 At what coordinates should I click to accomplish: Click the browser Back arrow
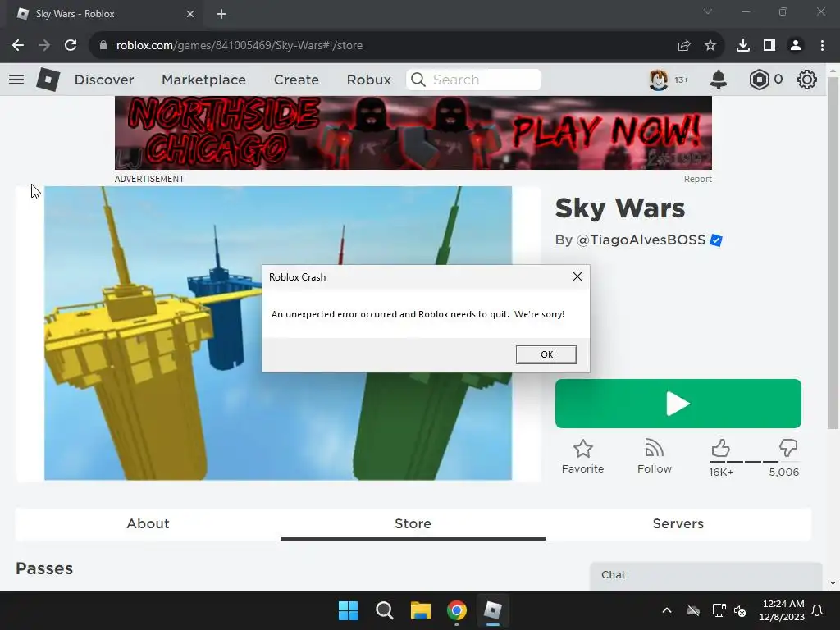[18, 46]
